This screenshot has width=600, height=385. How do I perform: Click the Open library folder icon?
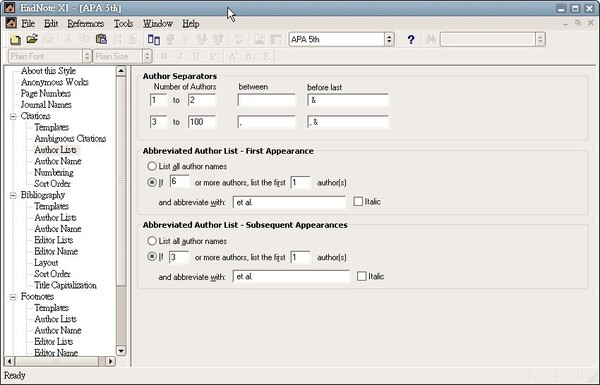click(x=32, y=39)
